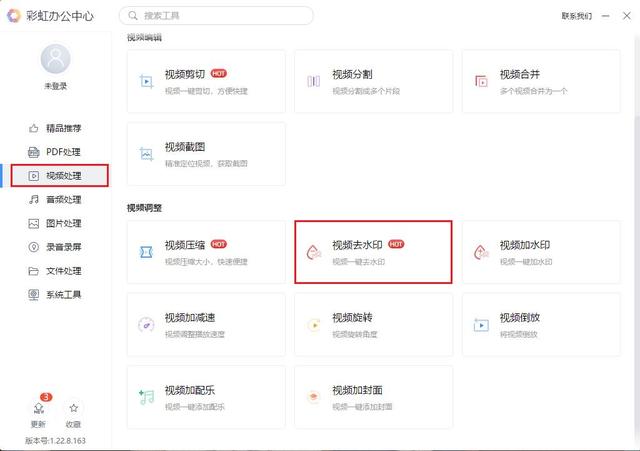Click the 视频压缩 compress icon
Image resolution: width=640 pixels, height=451 pixels.
click(146, 252)
